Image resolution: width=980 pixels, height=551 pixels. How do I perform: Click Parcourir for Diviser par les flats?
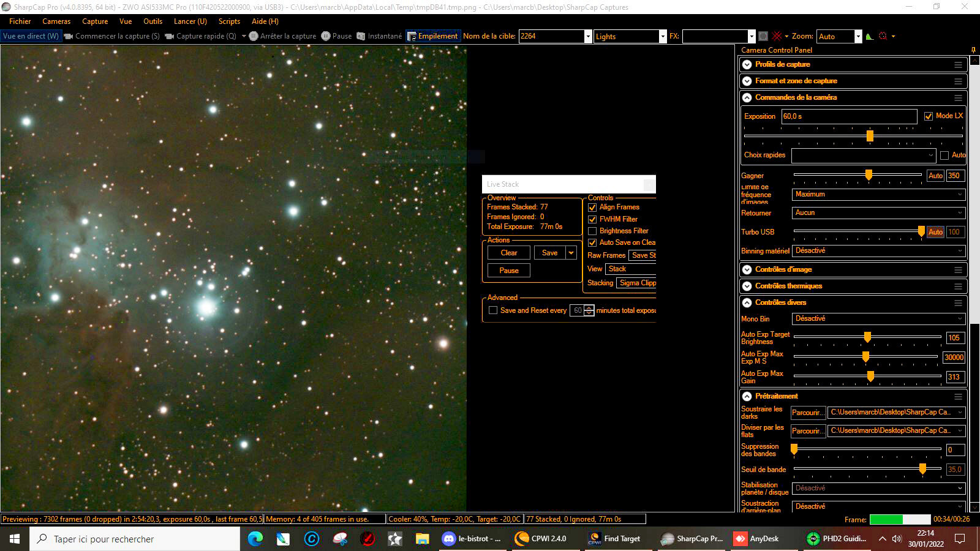(808, 431)
